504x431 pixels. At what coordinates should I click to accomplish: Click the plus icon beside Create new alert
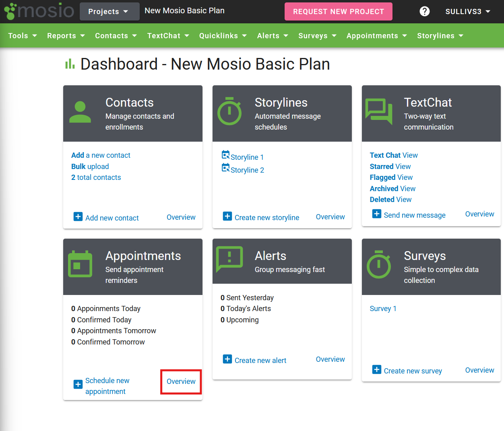pyautogui.click(x=227, y=359)
